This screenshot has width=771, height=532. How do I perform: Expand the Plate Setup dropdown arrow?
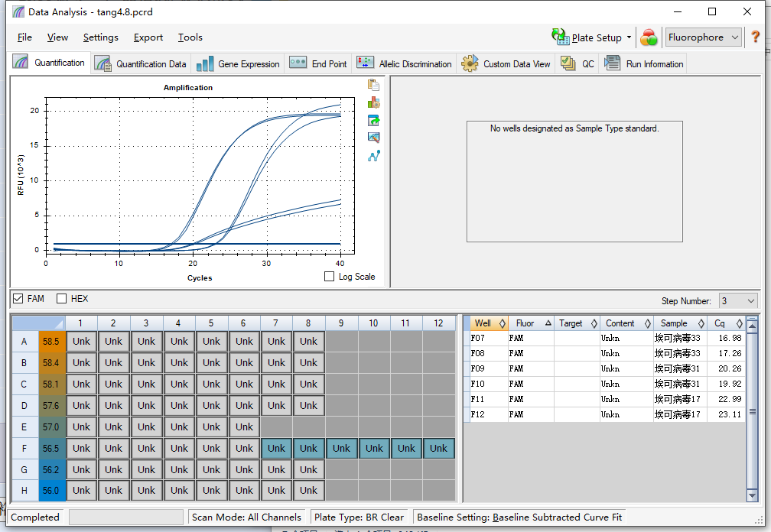(629, 37)
